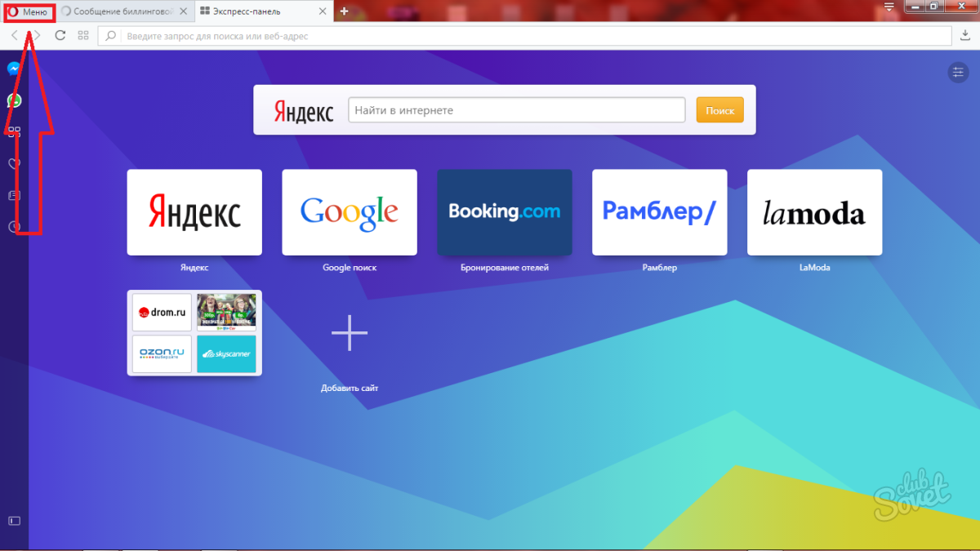Open History clock icon in sidebar
This screenshot has height=551, width=980.
click(14, 227)
